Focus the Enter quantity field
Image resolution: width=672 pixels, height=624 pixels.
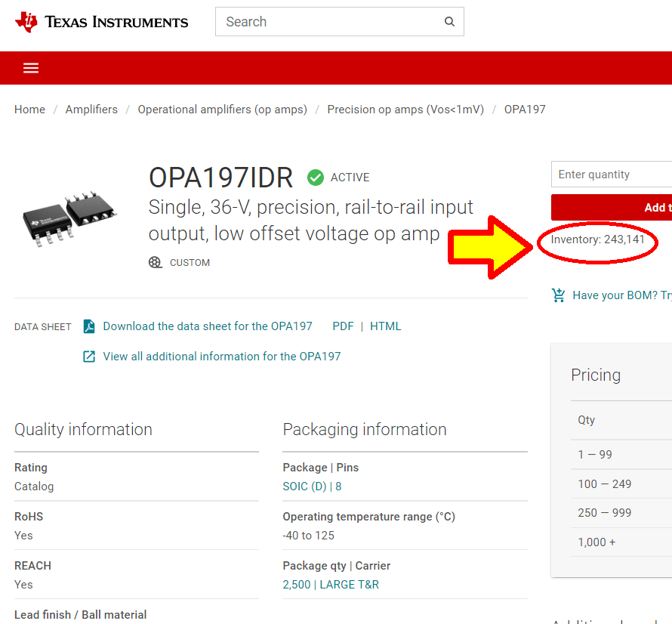pos(612,174)
